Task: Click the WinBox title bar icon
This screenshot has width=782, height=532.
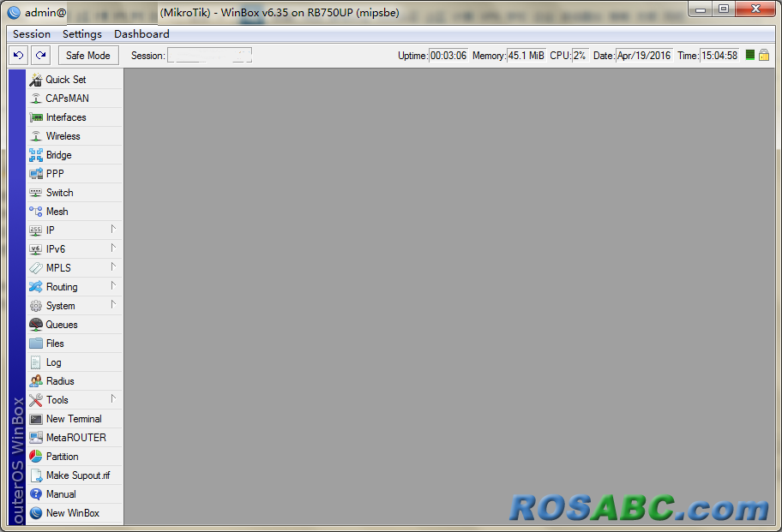Action: pos(14,13)
